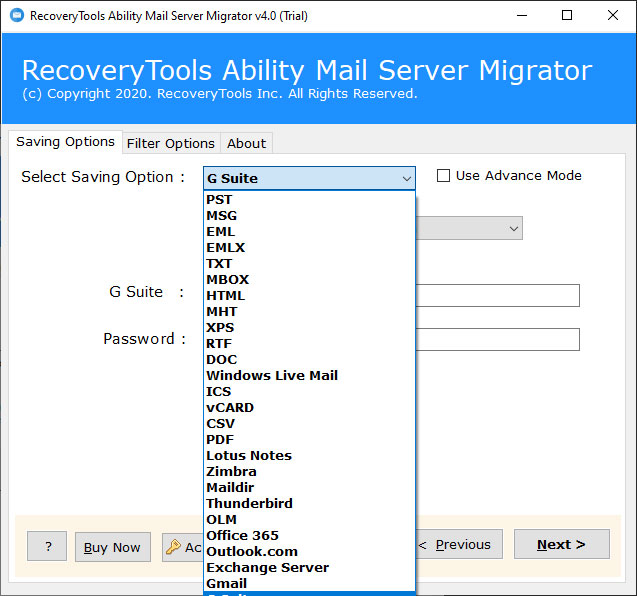Select Maildir in the list
The image size is (637, 596).
coord(309,488)
